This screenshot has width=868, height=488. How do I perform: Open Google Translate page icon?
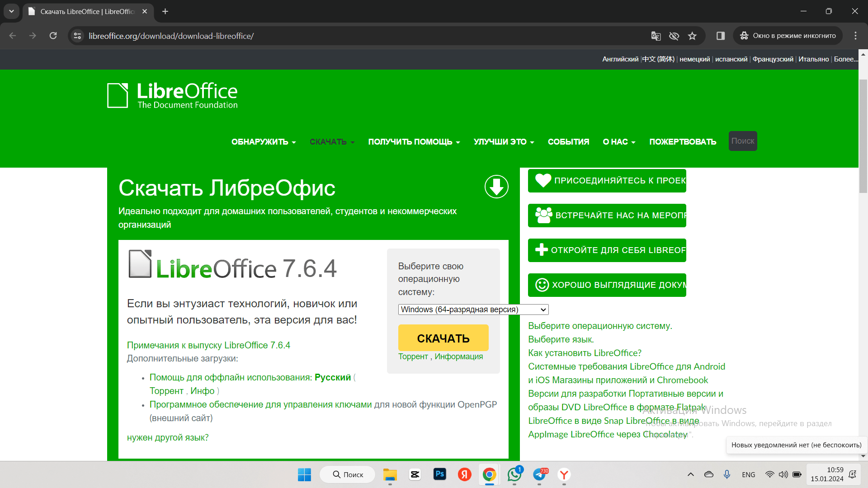coord(656,36)
